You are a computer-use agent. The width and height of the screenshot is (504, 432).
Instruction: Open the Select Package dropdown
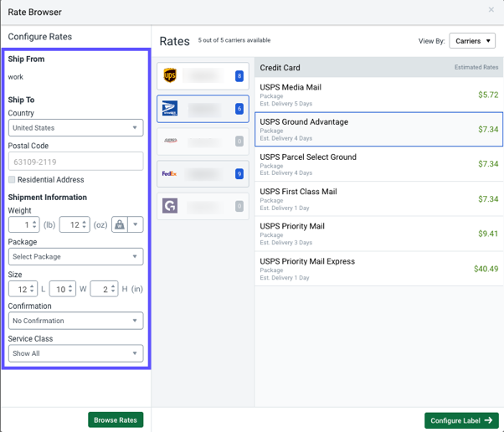click(x=76, y=256)
